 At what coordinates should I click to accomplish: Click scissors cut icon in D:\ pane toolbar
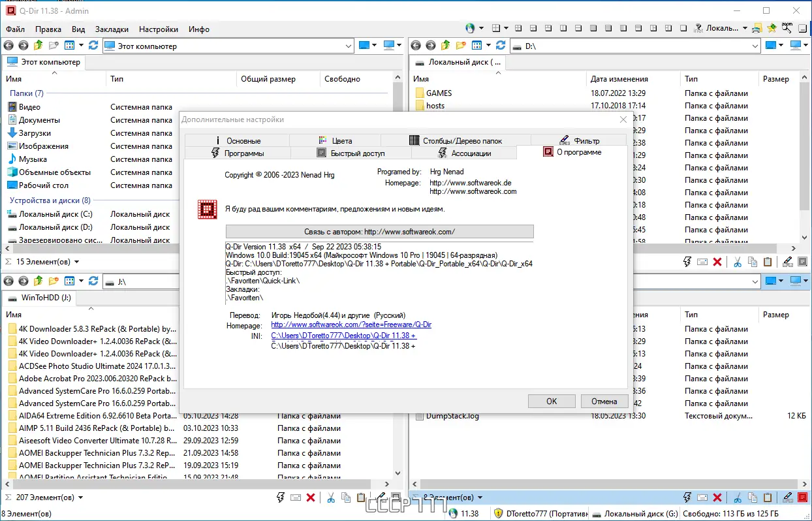pyautogui.click(x=738, y=262)
